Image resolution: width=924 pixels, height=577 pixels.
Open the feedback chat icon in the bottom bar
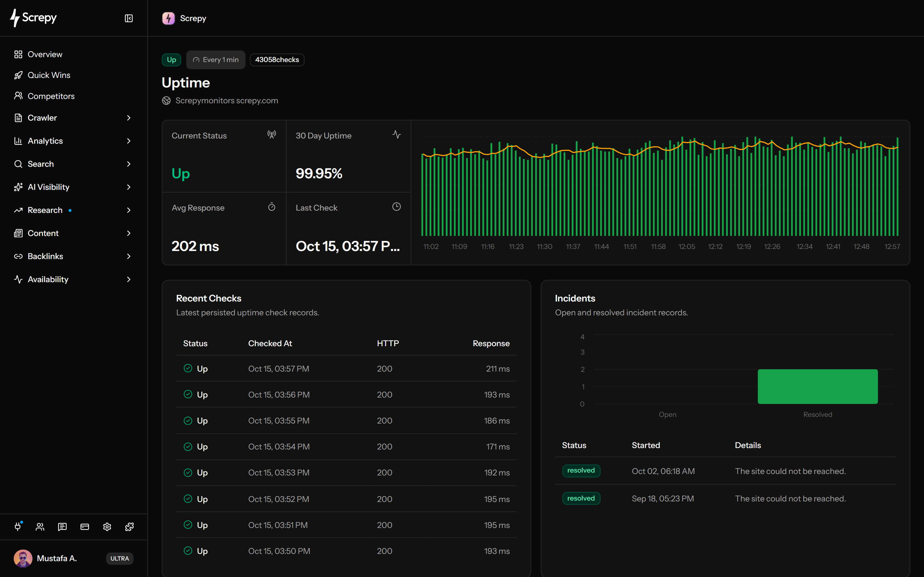(x=62, y=527)
